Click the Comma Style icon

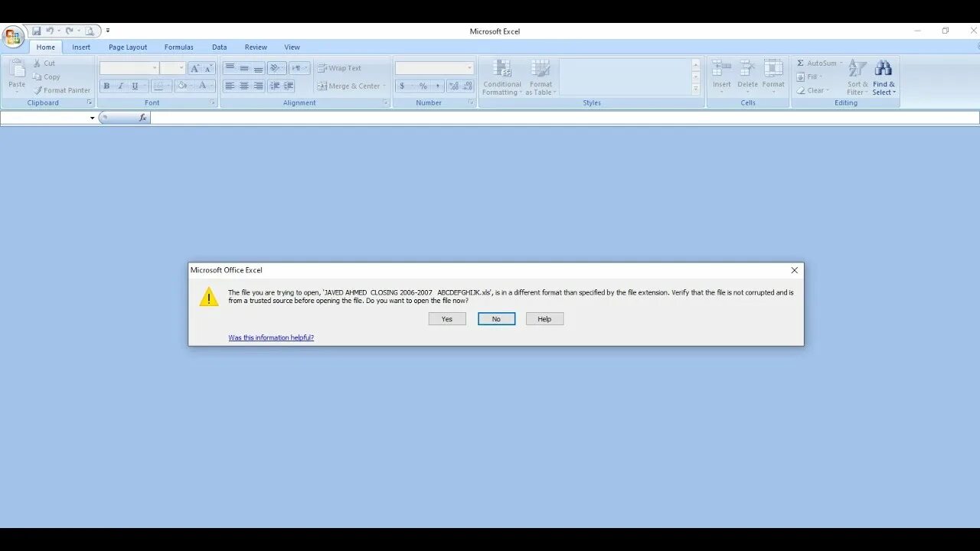(438, 86)
